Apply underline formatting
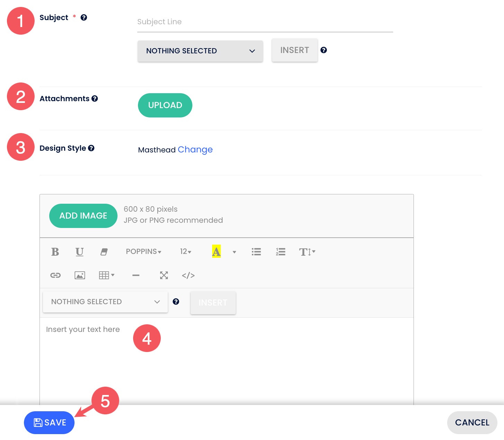Image resolution: width=504 pixels, height=440 pixels. pos(79,252)
